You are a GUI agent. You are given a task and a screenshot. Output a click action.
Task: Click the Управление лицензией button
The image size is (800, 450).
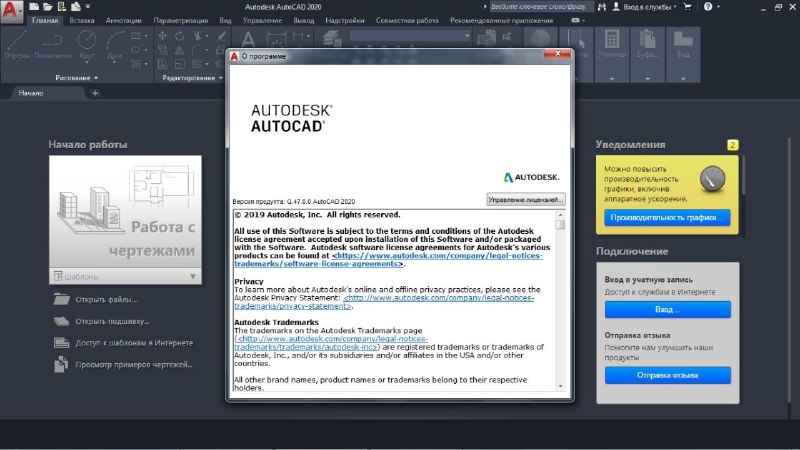tap(526, 199)
